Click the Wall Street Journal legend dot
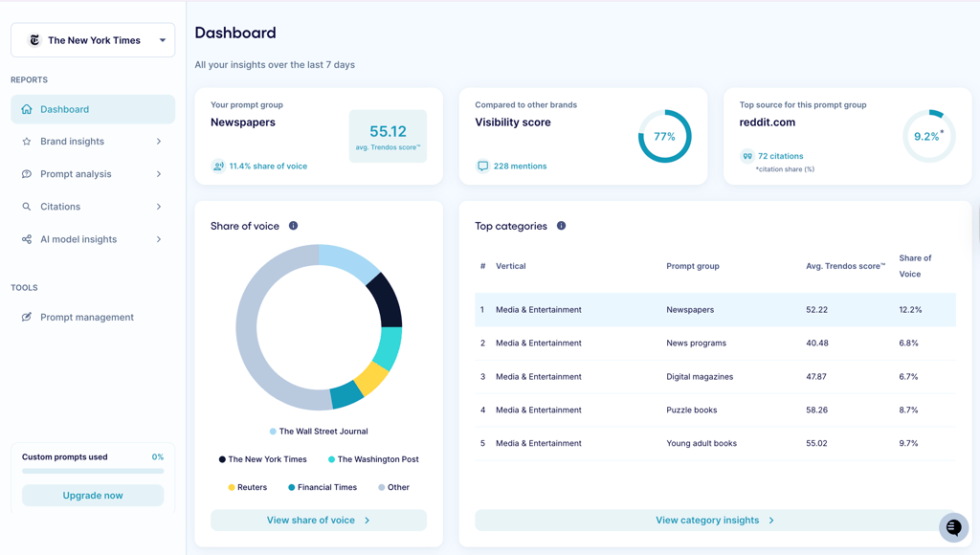Viewport: 980px width, 555px height. pos(273,432)
